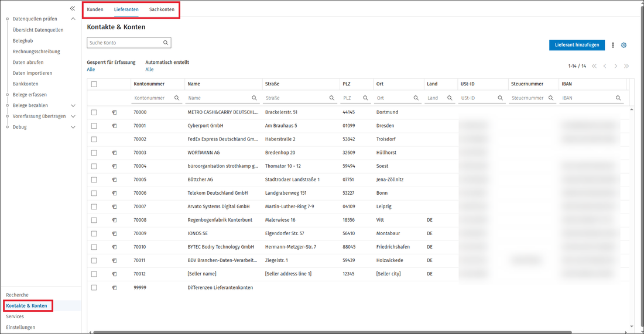Check the row for Cyberport GmbH
Viewport: 644px width, 334px height.
pyautogui.click(x=94, y=126)
